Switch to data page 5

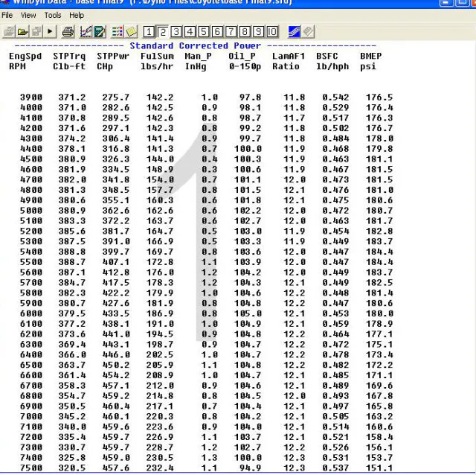[204, 32]
